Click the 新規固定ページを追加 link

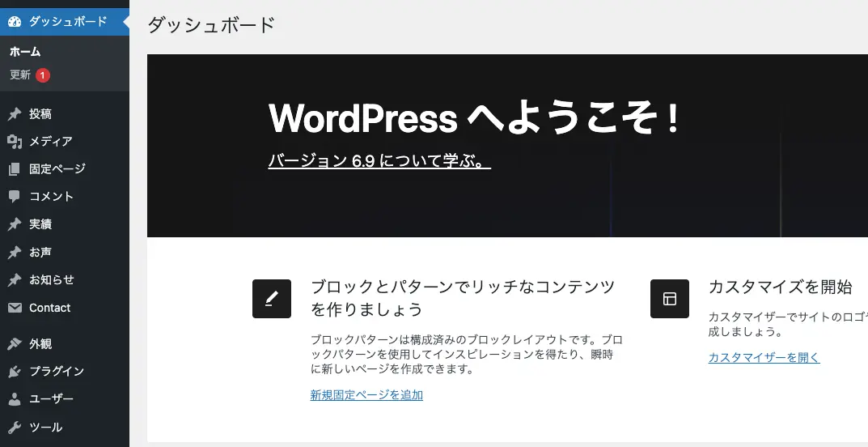click(366, 395)
